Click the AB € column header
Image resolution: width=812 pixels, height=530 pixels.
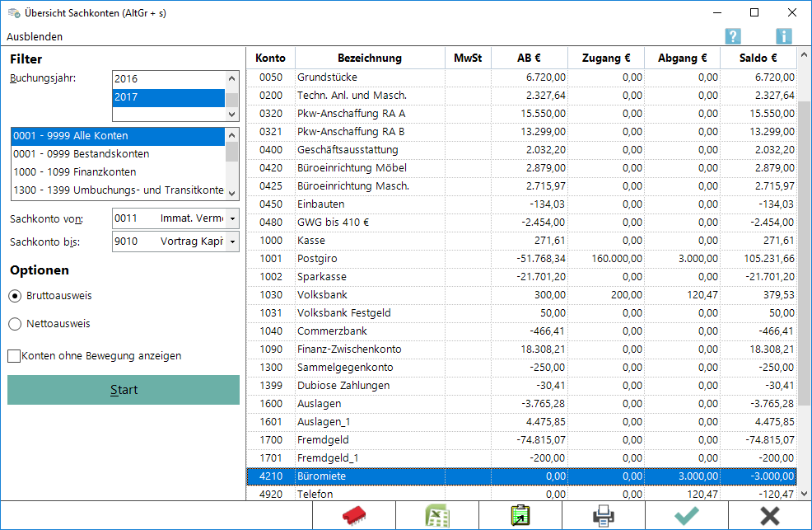(530, 58)
